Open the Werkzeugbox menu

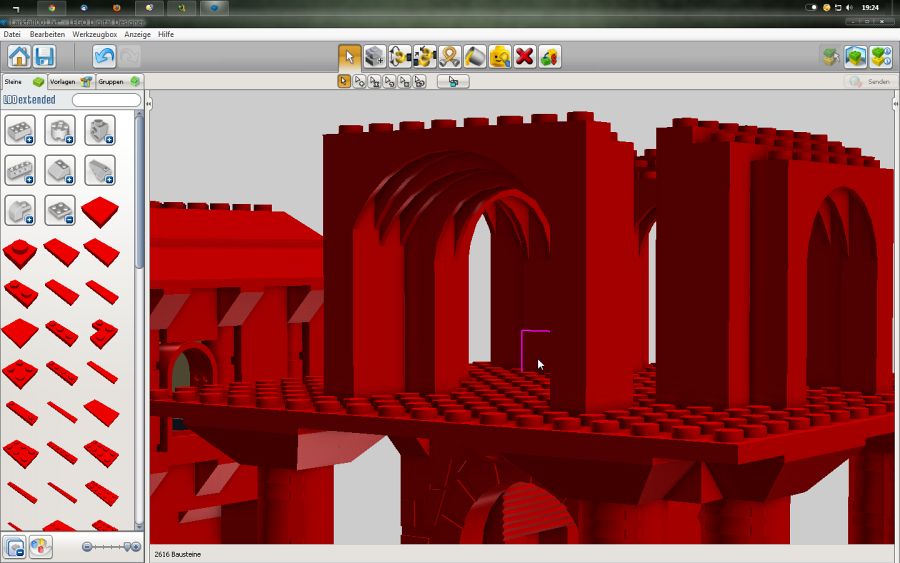94,34
